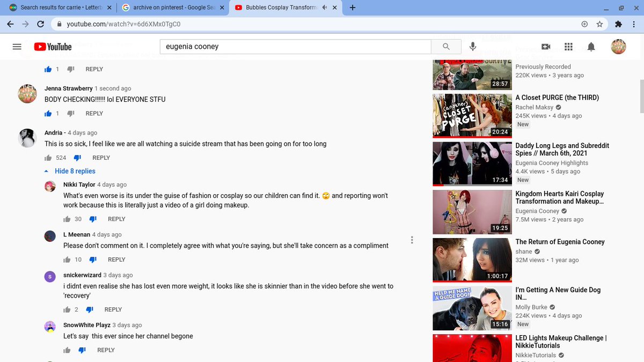
Task: Dislike snickerwizard's reply
Action: click(x=90, y=309)
